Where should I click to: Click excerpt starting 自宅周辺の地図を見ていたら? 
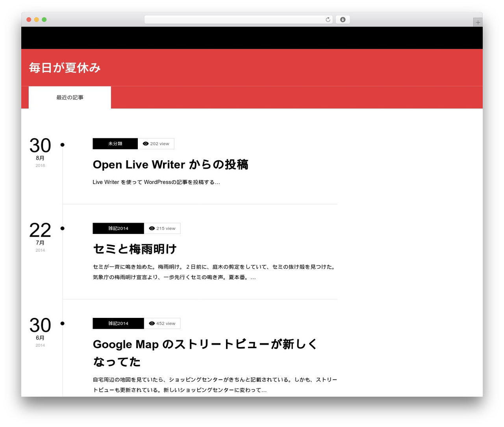click(215, 385)
